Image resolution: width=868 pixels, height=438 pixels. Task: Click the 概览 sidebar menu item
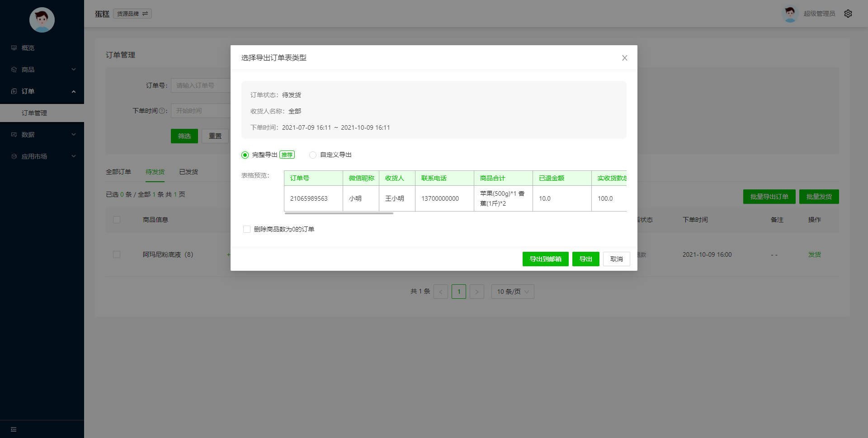(x=42, y=48)
